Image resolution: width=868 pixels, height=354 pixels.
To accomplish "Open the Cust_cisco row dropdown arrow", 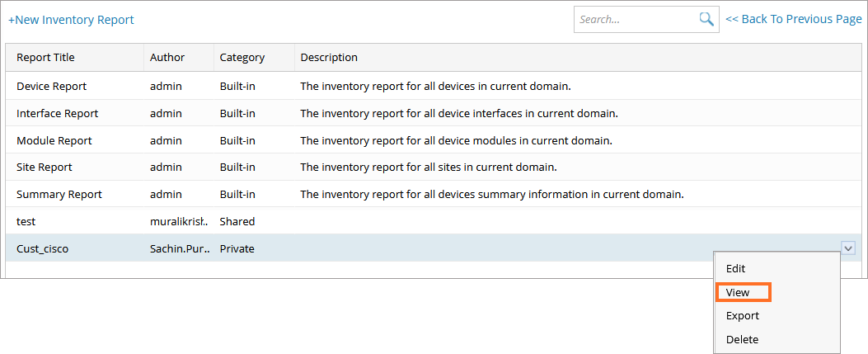I will [x=848, y=248].
